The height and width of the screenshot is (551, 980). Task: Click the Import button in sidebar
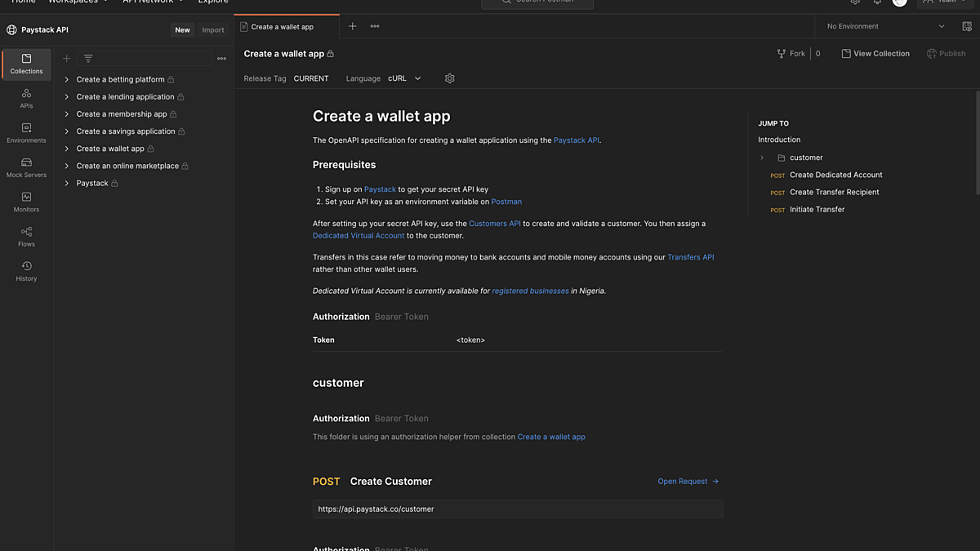tap(213, 30)
